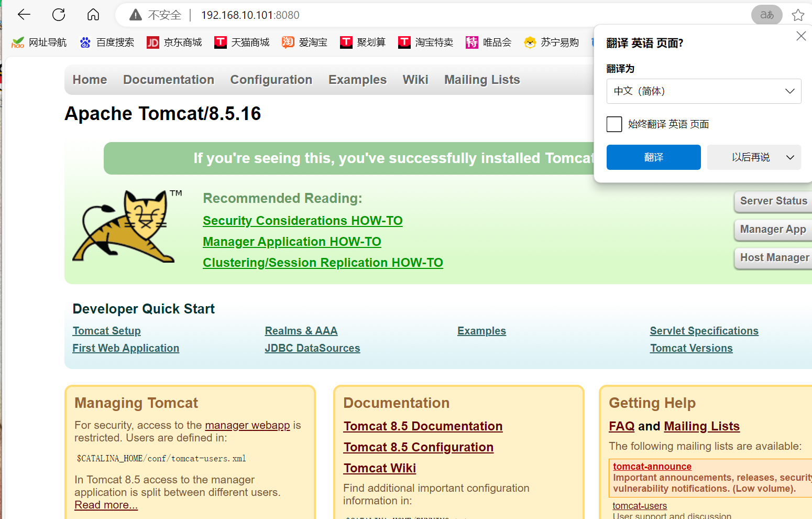Click the Apache Tomcat/8.5.16 heading
The image size is (812, 519).
[x=162, y=114]
